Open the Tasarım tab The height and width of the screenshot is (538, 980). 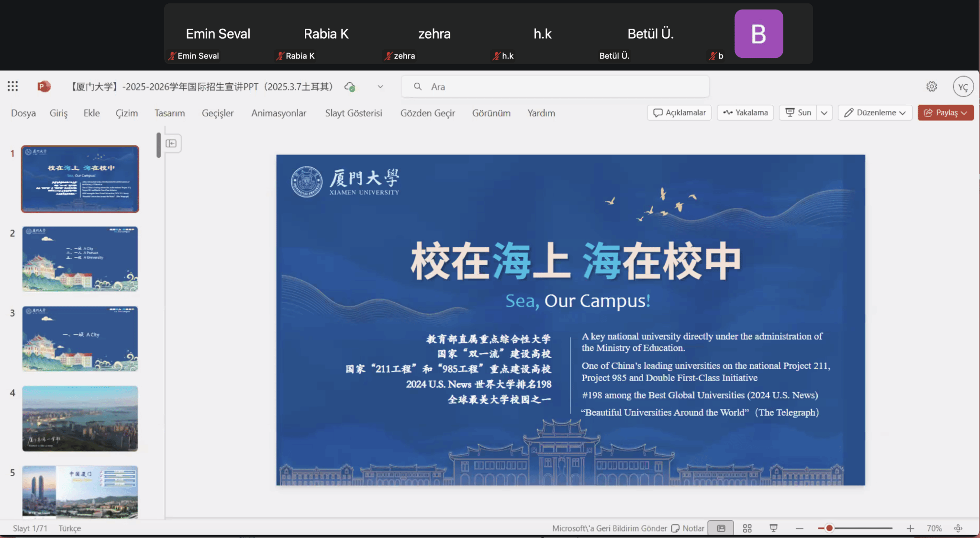click(x=169, y=113)
